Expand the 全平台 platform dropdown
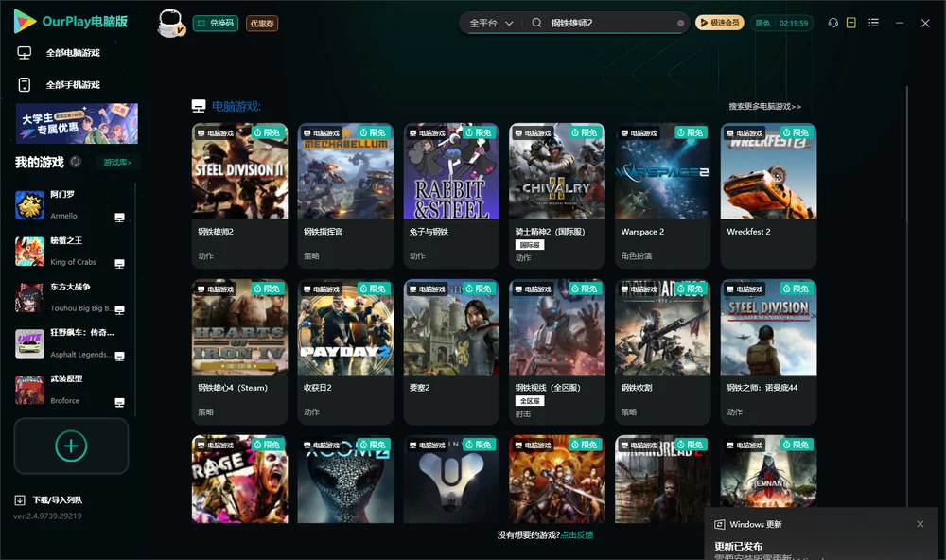946x560 pixels. click(491, 23)
